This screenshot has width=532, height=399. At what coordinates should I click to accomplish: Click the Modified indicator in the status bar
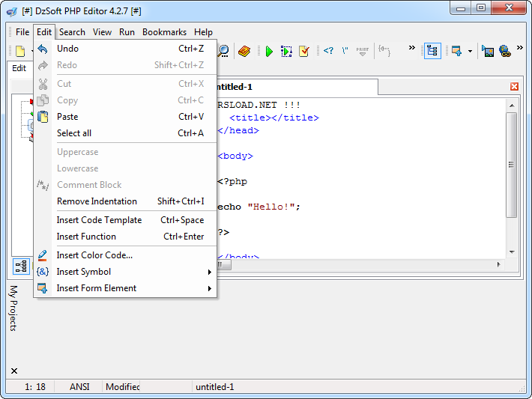[x=123, y=387]
